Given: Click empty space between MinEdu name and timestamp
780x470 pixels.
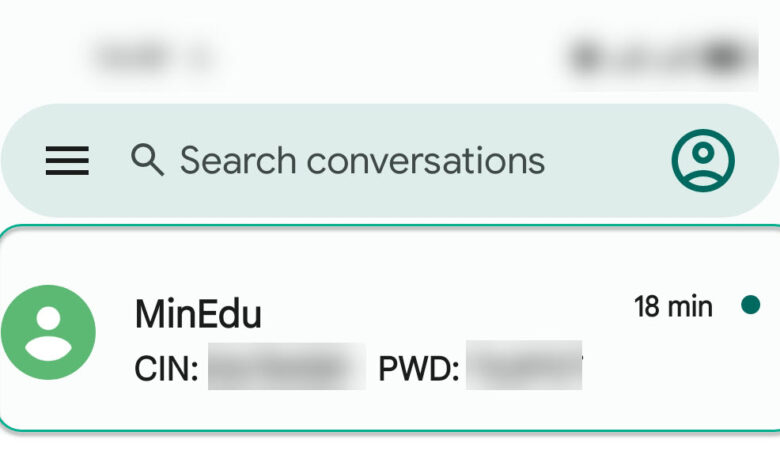Looking at the screenshot, I should click(445, 312).
